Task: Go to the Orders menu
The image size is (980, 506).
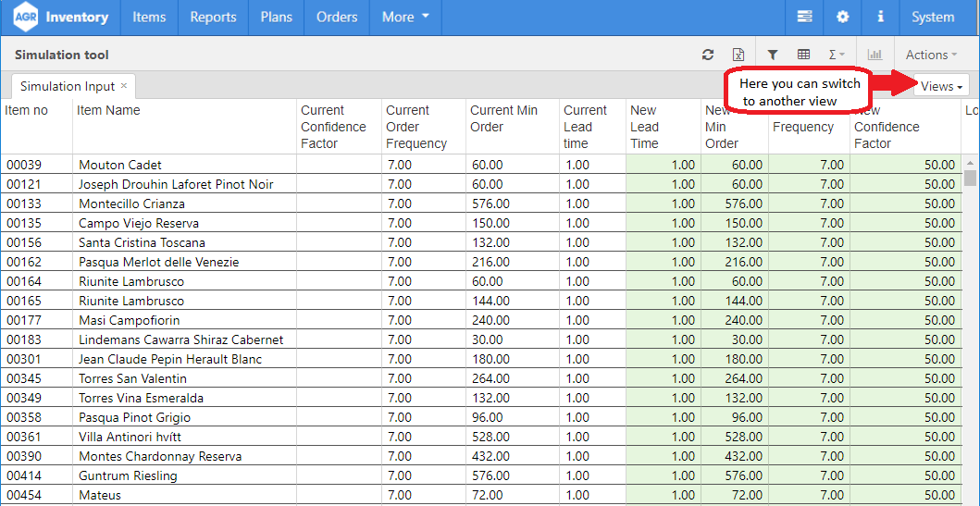Action: point(337,17)
